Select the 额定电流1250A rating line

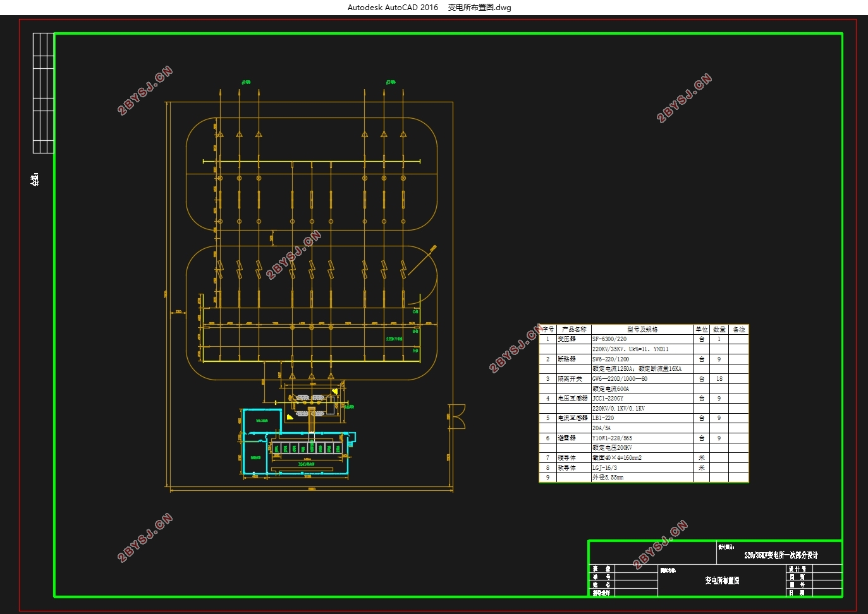point(637,369)
